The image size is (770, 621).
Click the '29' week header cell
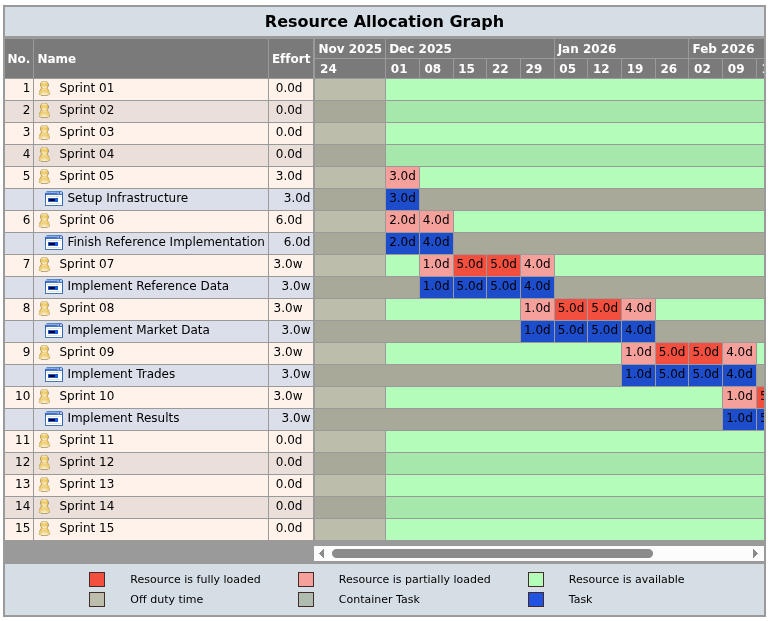(x=537, y=69)
